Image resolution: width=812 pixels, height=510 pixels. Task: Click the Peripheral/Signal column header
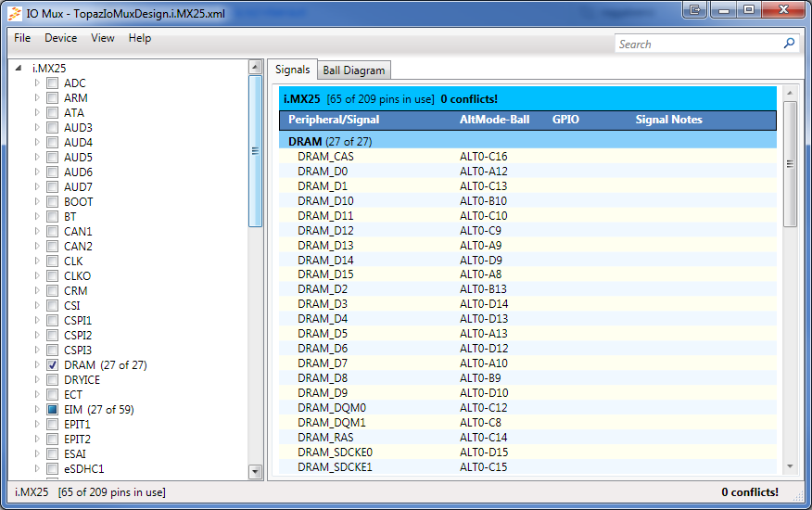coord(334,120)
